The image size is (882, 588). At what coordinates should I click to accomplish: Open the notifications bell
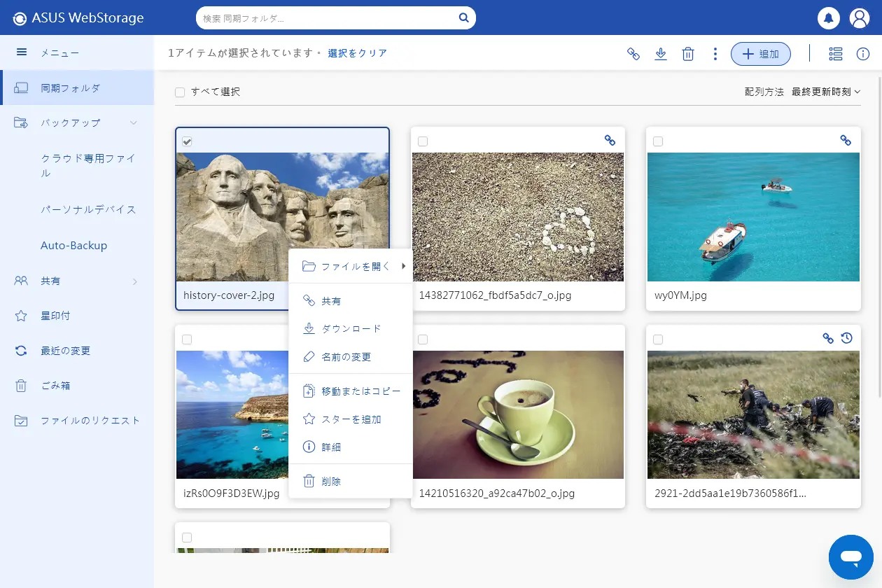pyautogui.click(x=829, y=18)
